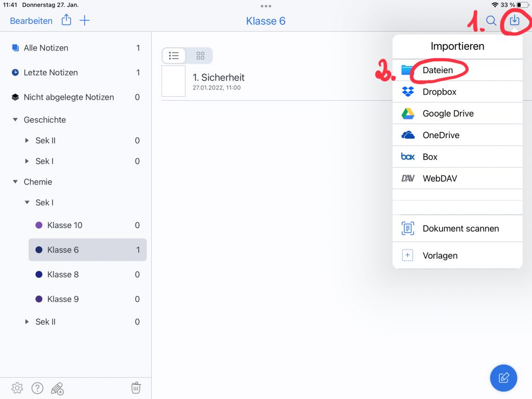Tap the import icon in top bar
Image resolution: width=532 pixels, height=399 pixels.
[x=514, y=21]
